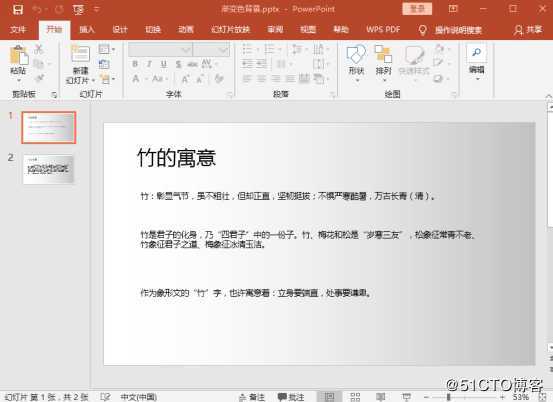
Task: Click the Change Case Aa button
Action: tap(158, 79)
